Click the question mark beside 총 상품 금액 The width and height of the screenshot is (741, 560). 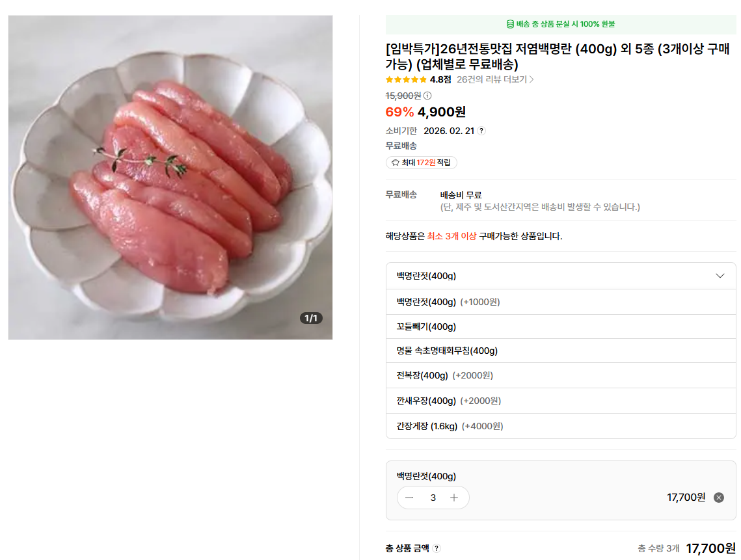click(437, 548)
